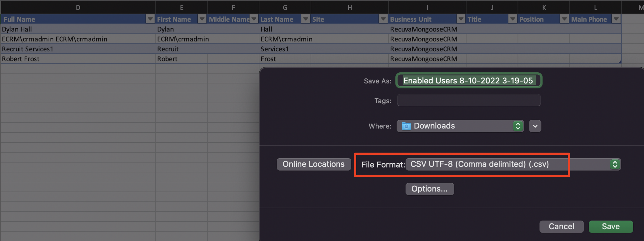Image resolution: width=644 pixels, height=241 pixels.
Task: Open the Middle Name filter dropdown arrow
Action: 254,19
